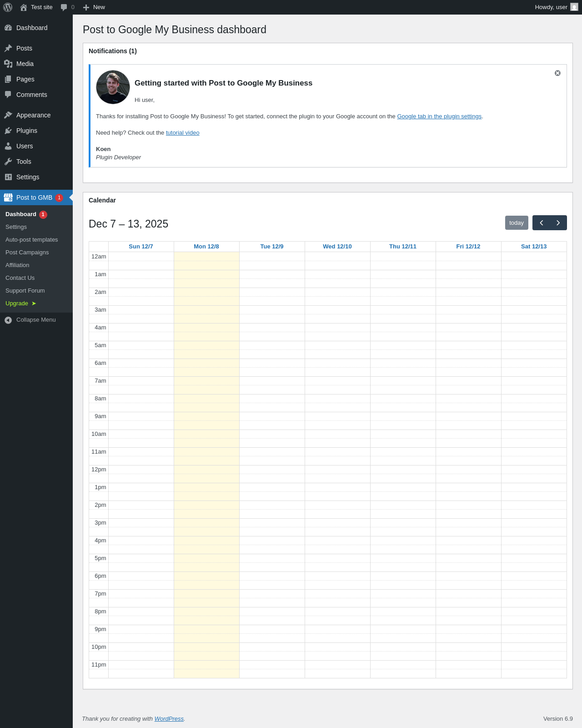Click the Users person icon
This screenshot has height=728, width=582.
click(x=8, y=146)
